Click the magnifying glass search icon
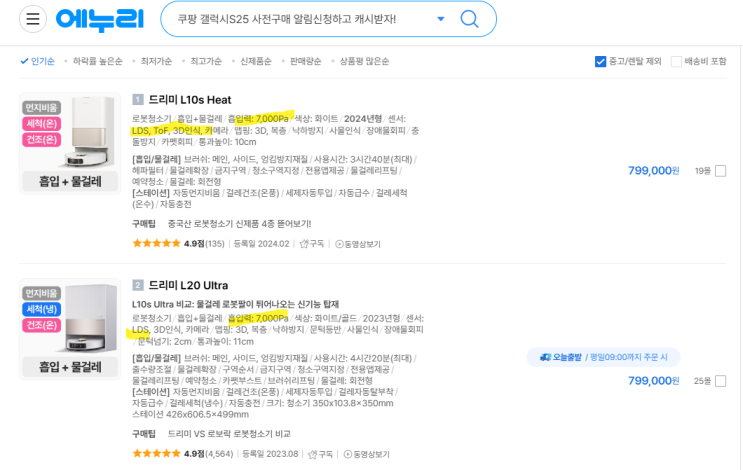Viewport: 743px width, 470px height. (469, 19)
